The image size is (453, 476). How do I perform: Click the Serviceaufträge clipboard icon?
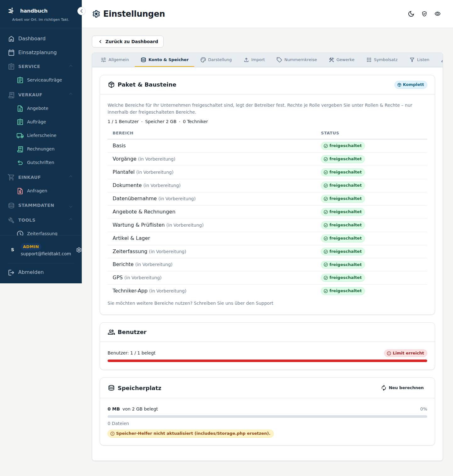(x=20, y=80)
